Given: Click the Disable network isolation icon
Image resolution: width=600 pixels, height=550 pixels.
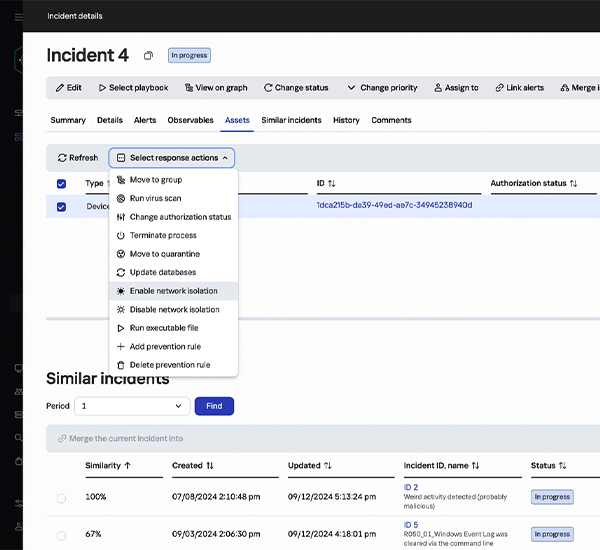Looking at the screenshot, I should click(x=121, y=309).
